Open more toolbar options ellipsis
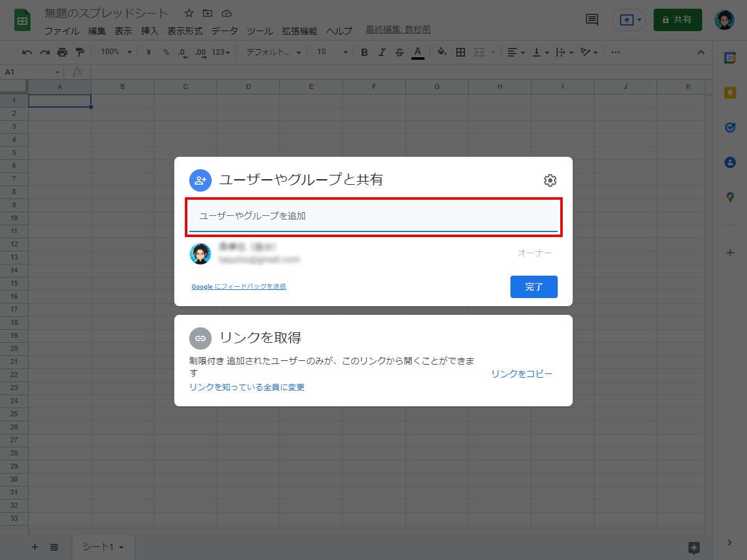The width and height of the screenshot is (747, 560). pyautogui.click(x=615, y=52)
